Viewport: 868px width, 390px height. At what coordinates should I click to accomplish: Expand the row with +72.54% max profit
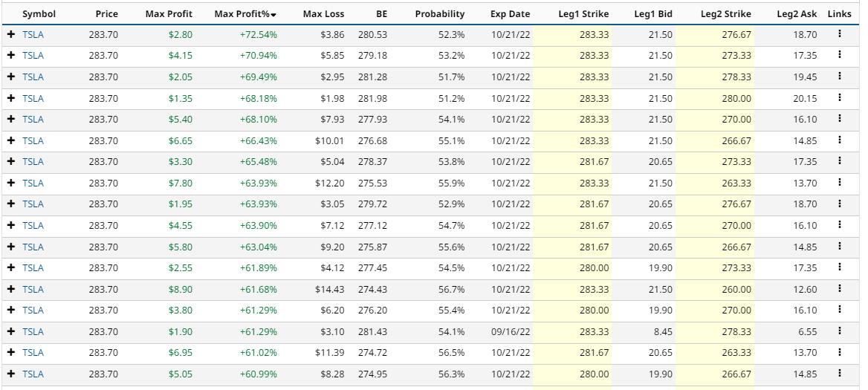tap(11, 35)
